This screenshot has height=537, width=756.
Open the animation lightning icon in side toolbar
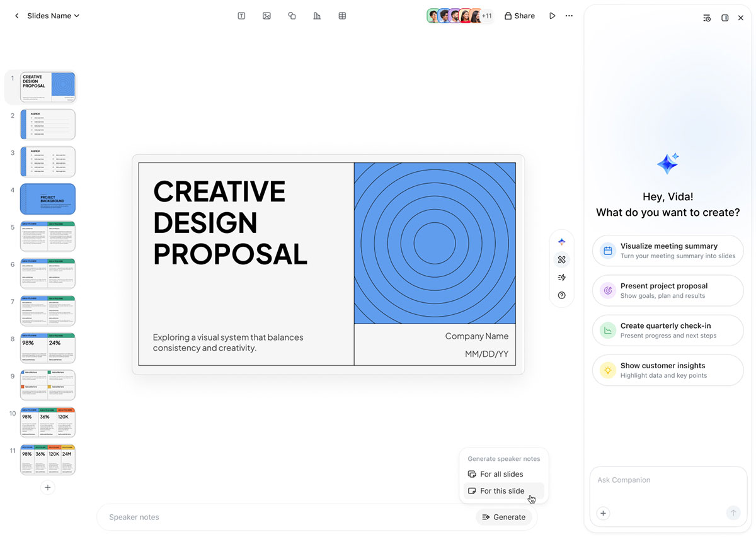point(562,278)
